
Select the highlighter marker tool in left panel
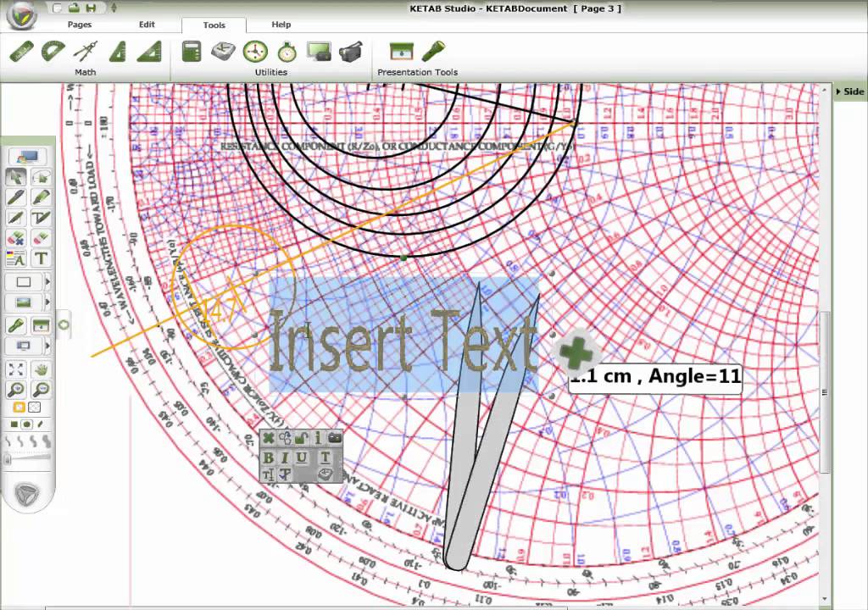click(x=42, y=197)
